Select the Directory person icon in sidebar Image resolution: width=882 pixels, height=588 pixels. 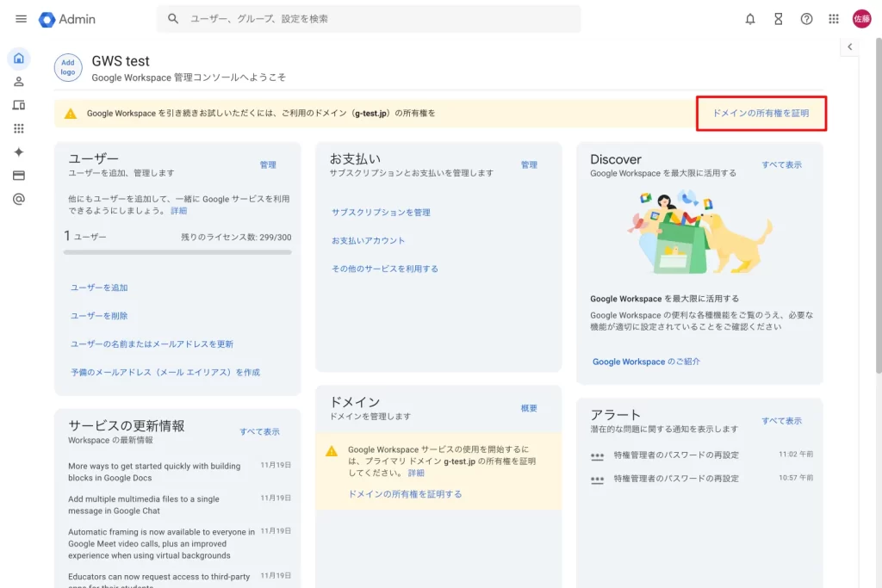[17, 82]
